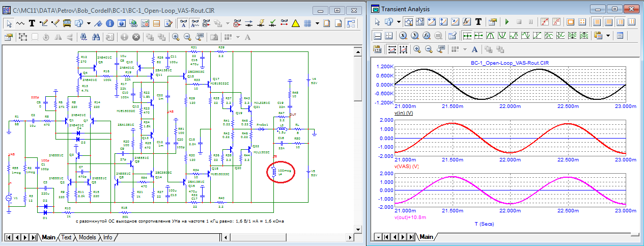This screenshot has height=246, width=644.
Task: Click schematic horizontal scrollbar right arrow
Action: (351, 237)
